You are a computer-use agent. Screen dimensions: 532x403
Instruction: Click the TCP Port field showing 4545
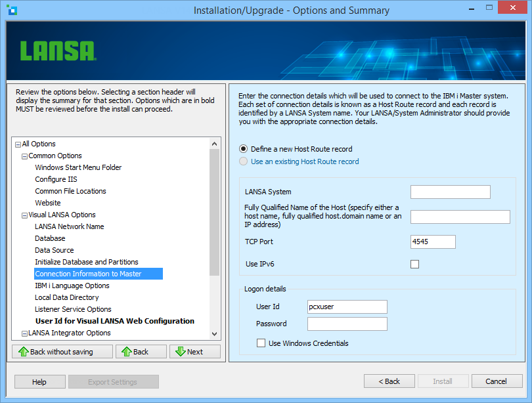click(x=433, y=242)
